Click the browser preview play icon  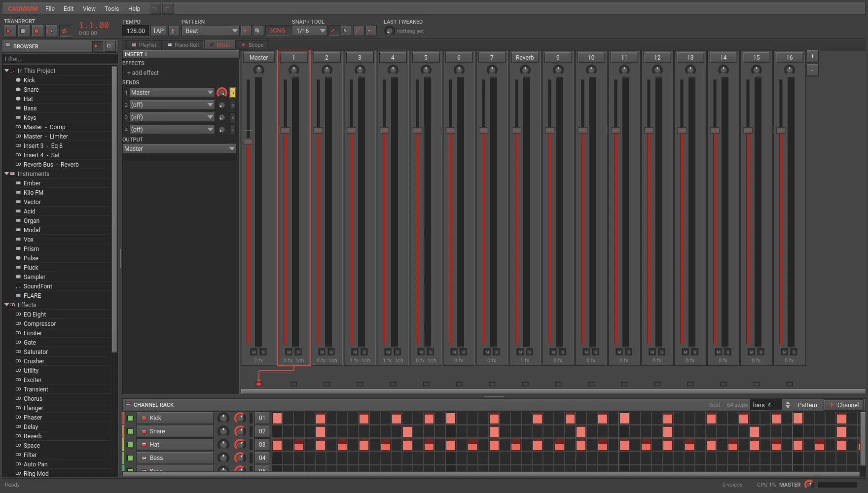pyautogui.click(x=97, y=46)
